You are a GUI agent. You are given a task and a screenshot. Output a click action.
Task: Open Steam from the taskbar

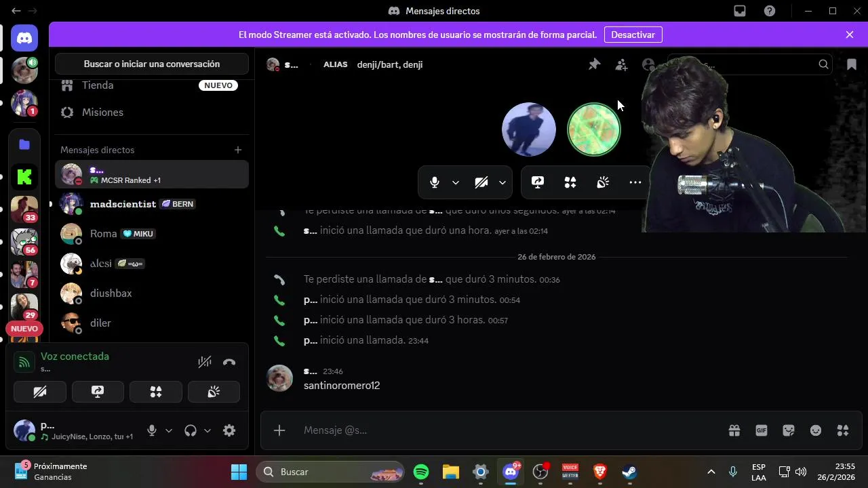click(630, 472)
